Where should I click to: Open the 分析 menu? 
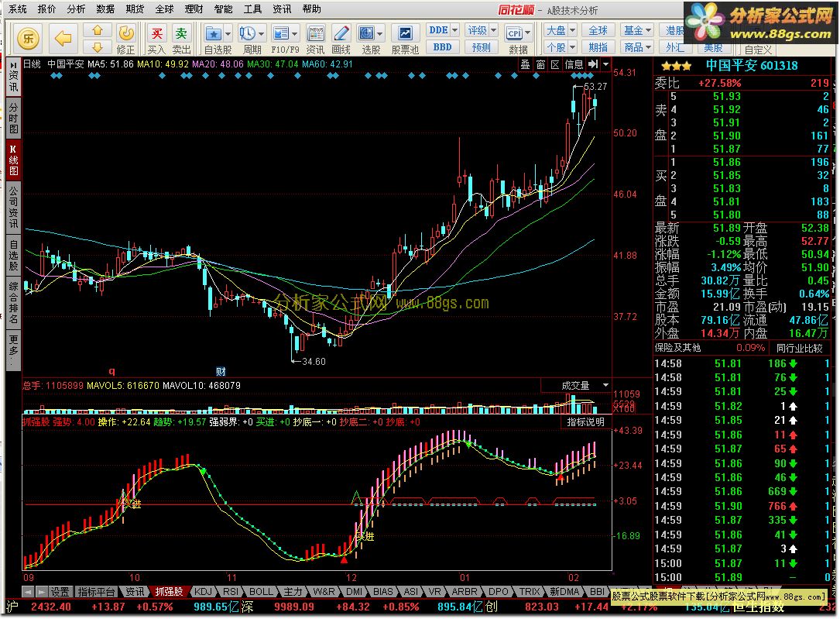pos(76,9)
